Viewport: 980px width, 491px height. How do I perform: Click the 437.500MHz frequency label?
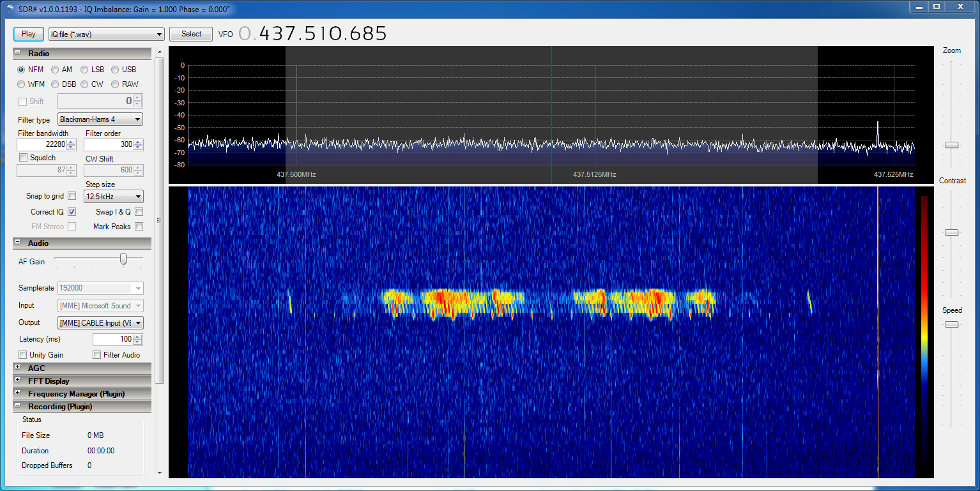coord(296,174)
